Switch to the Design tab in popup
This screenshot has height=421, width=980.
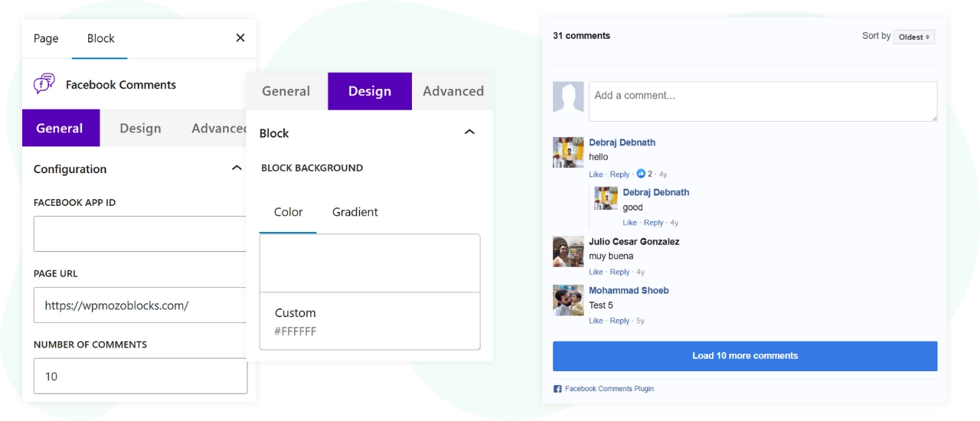(369, 91)
